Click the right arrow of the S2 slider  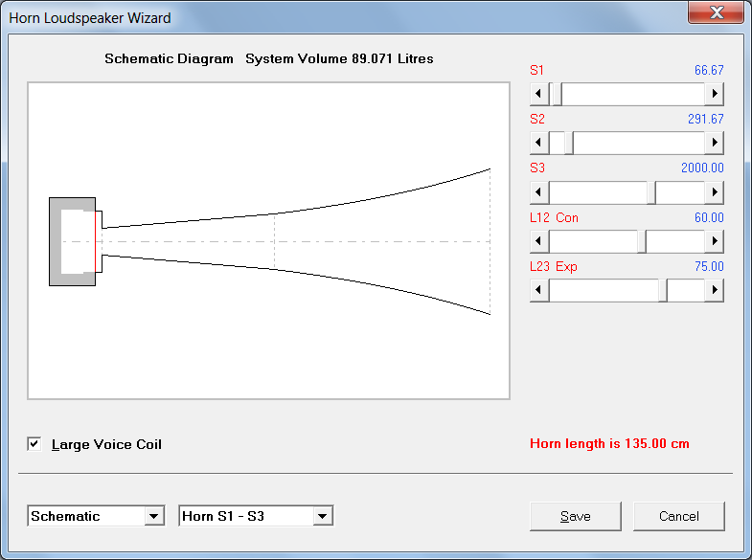point(714,143)
